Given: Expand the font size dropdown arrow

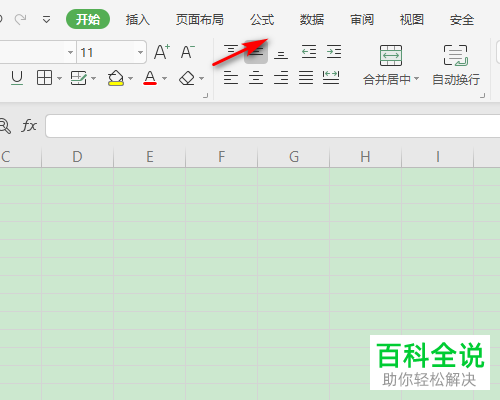Looking at the screenshot, I should coord(140,52).
